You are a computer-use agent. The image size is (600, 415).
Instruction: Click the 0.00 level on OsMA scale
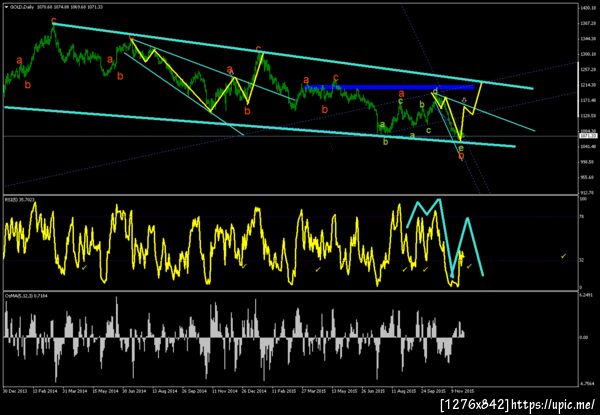(584, 337)
